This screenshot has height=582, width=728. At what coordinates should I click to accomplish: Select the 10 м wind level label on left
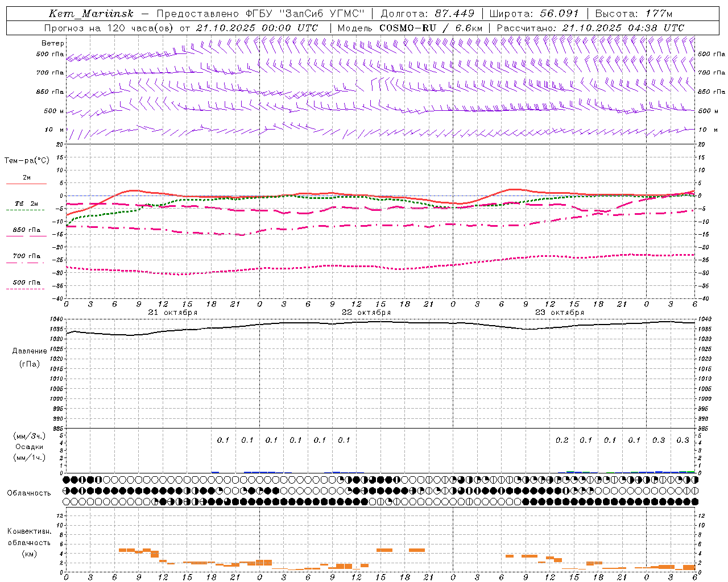pos(55,130)
